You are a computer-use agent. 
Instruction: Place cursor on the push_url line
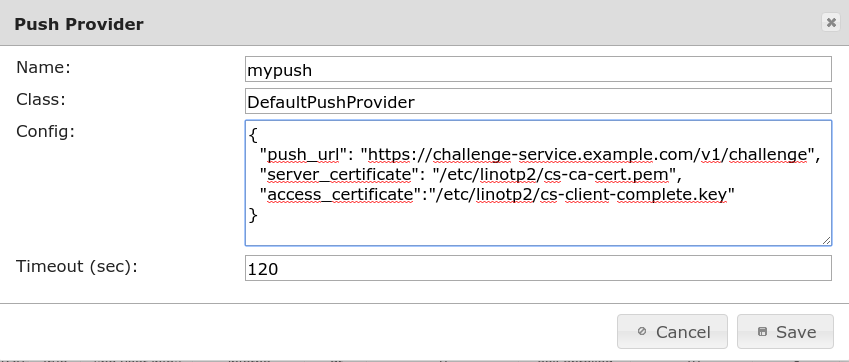540,155
